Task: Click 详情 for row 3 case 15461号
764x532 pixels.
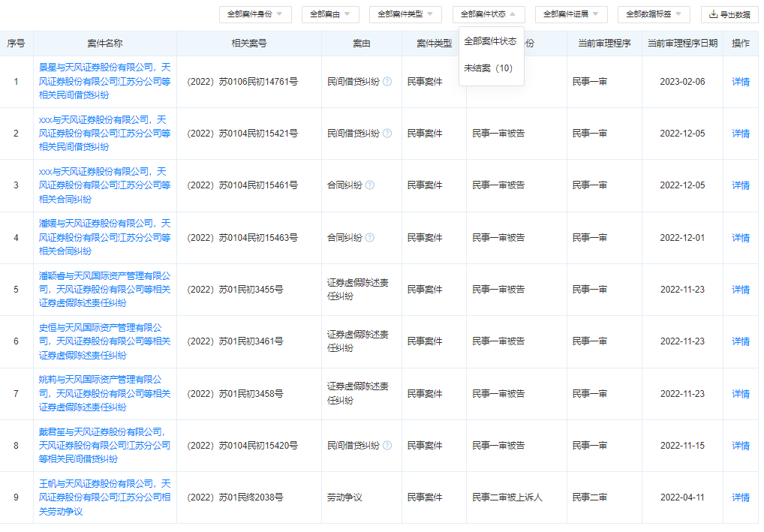Action: click(x=741, y=185)
